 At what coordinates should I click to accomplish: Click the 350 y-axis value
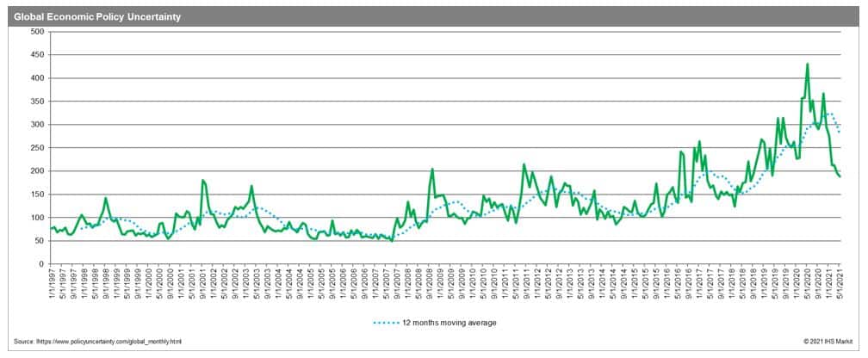tap(37, 102)
